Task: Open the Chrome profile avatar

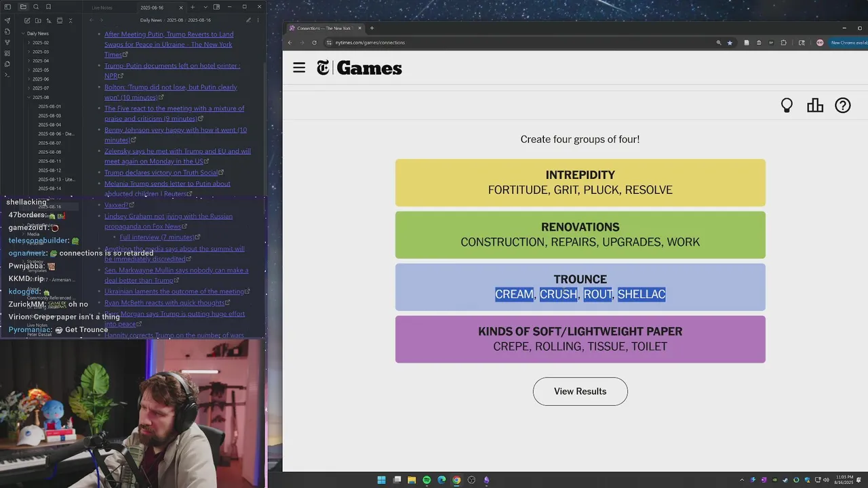Action: 820,43
